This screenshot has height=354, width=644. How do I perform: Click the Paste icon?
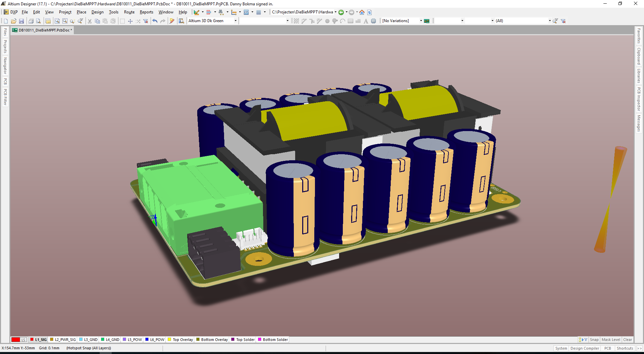click(x=105, y=21)
